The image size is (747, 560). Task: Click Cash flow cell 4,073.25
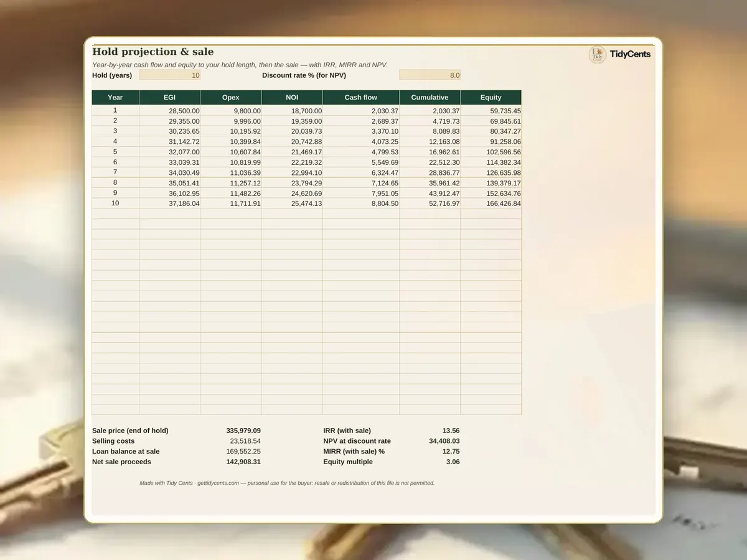click(x=361, y=142)
